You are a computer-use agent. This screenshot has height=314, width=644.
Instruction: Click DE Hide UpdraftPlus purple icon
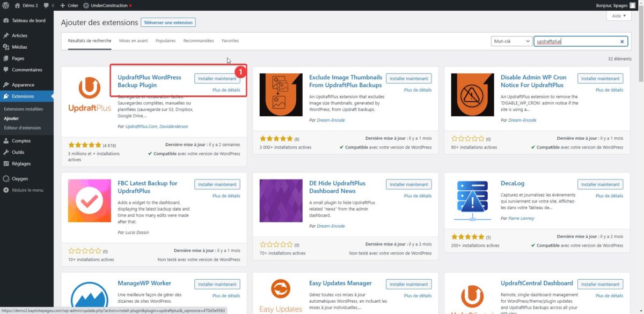click(x=281, y=201)
